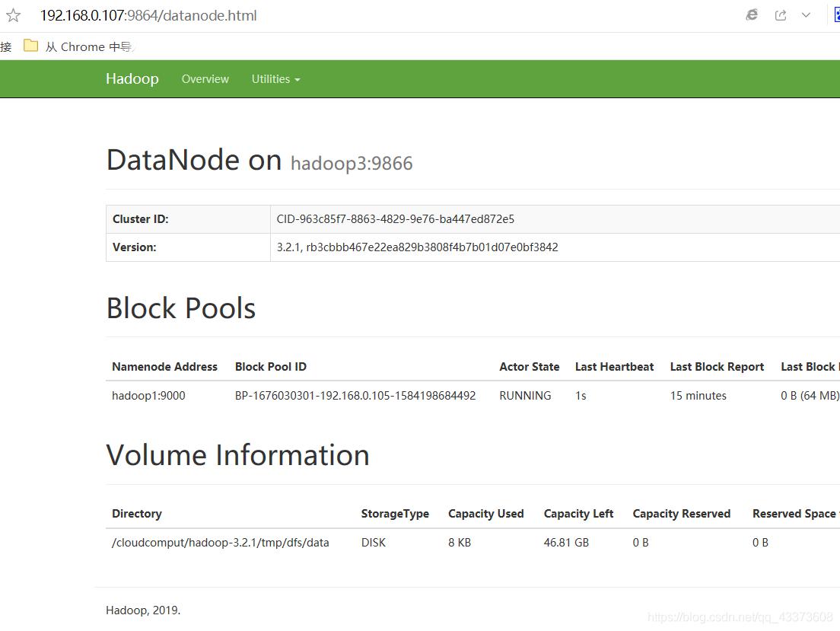Screen dimensions: 840x631
Task: Click the Hadoop, 2019 footer text
Action: pos(143,610)
